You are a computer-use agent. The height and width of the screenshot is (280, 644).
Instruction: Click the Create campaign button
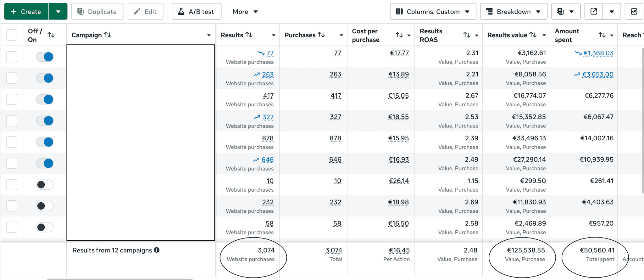coord(26,12)
